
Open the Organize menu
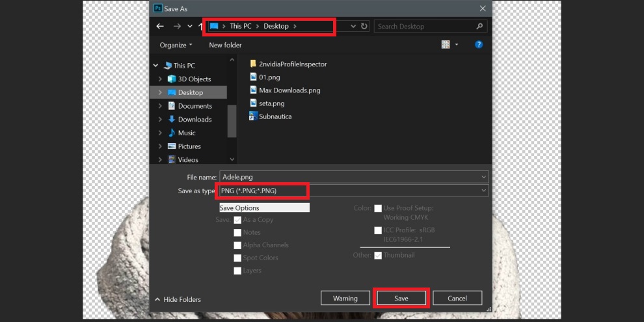(x=176, y=45)
